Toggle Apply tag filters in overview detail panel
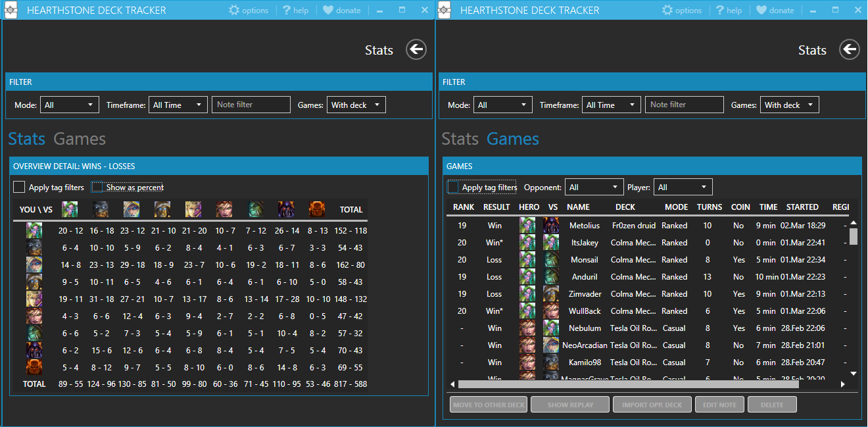 pyautogui.click(x=19, y=188)
